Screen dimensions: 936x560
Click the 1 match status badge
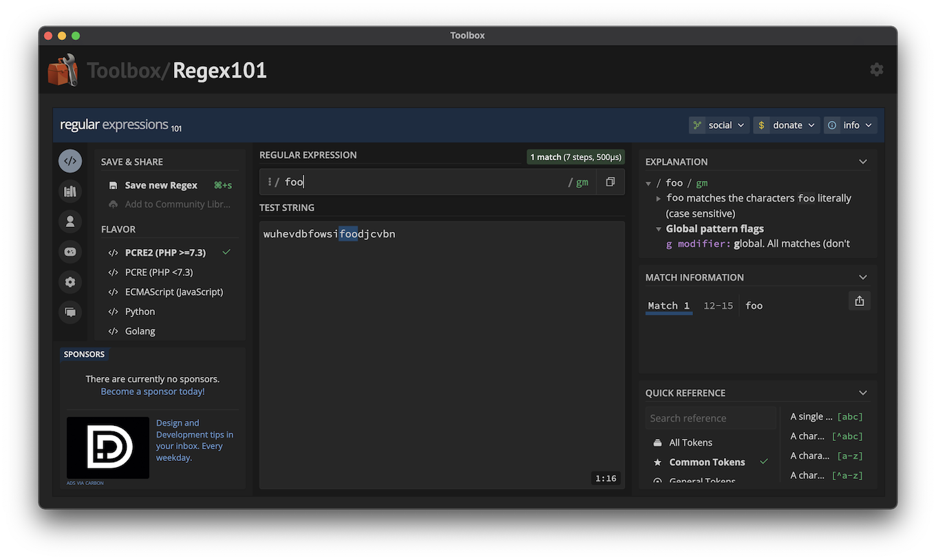point(575,157)
